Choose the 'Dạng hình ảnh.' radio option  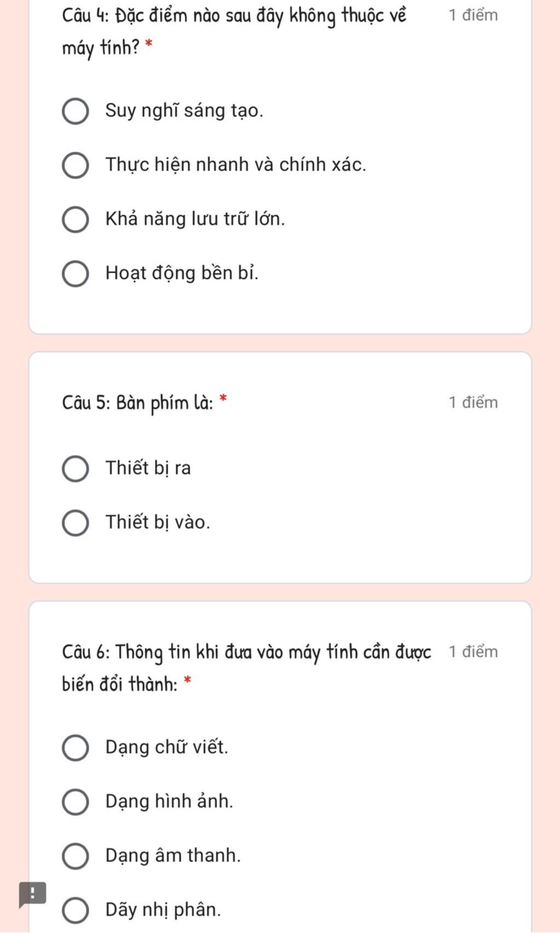pos(75,802)
